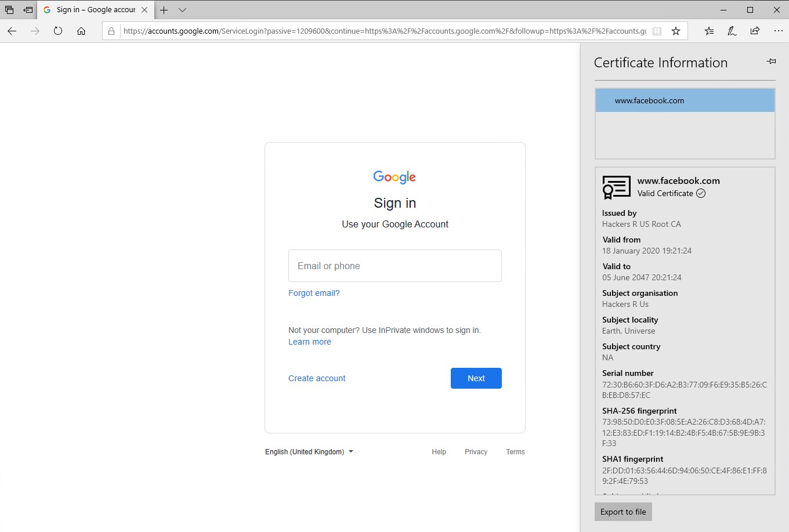
Task: Add page to favourites star
Action: (676, 31)
